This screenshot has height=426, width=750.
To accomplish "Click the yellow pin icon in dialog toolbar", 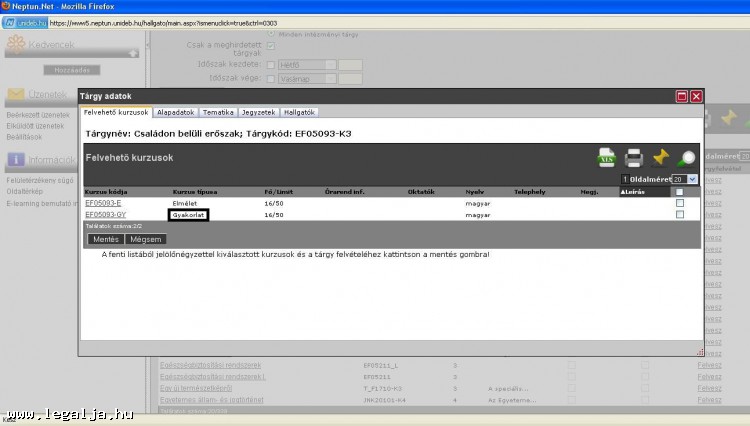I will tap(660, 157).
